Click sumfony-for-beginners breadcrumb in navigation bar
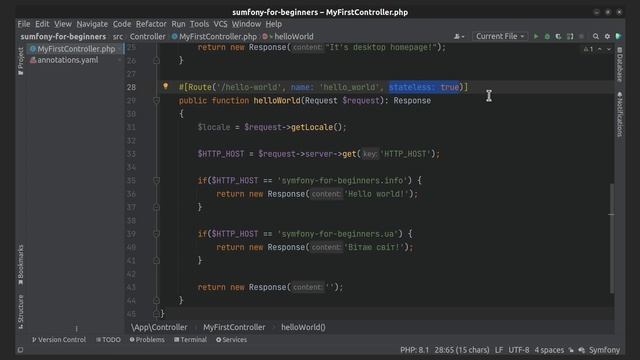Viewport: 640px width, 360px height. tap(63, 36)
